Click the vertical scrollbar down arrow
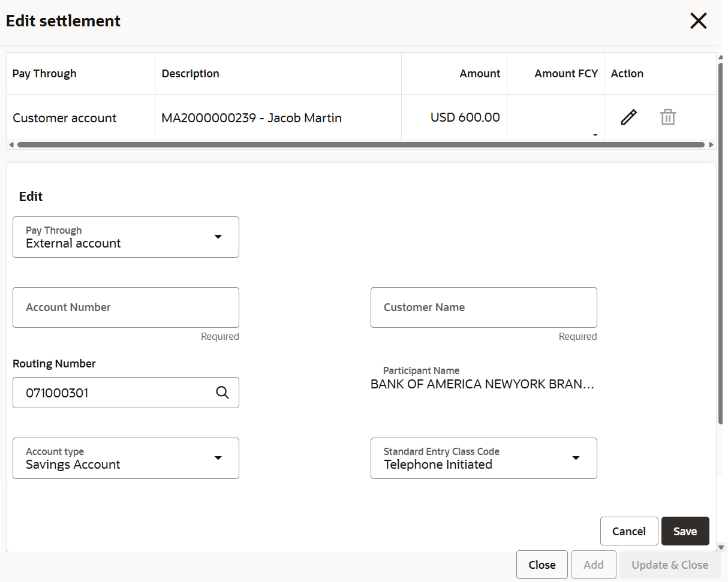728x582 pixels. point(721,547)
